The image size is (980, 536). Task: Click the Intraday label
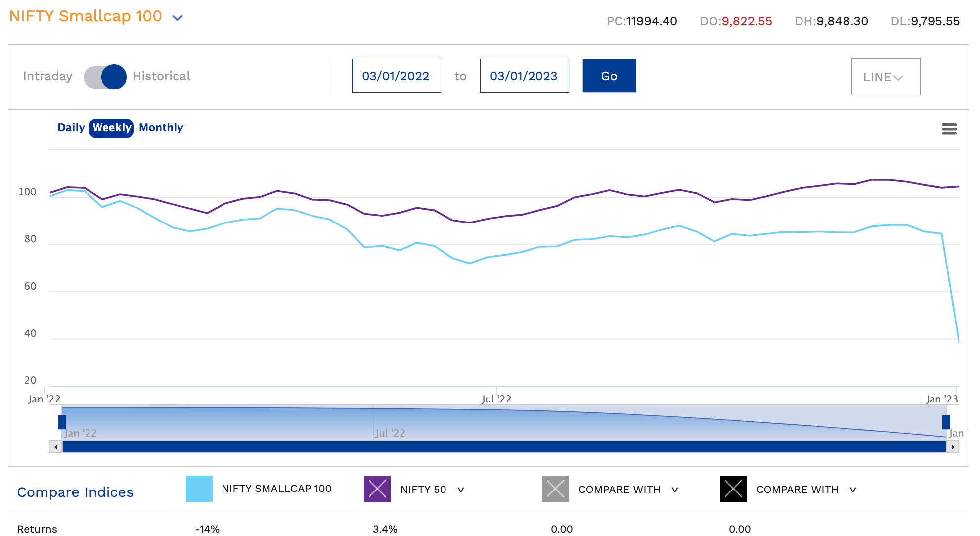pos(47,76)
